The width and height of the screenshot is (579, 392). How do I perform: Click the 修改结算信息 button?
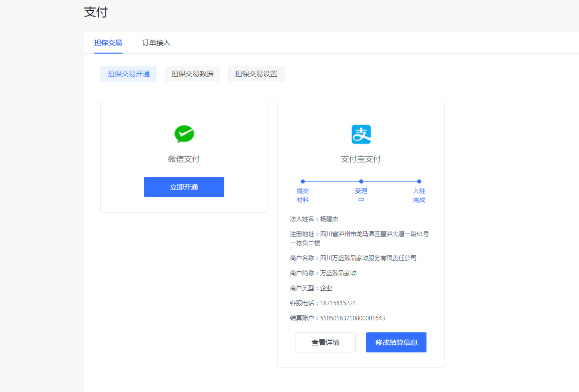click(396, 342)
